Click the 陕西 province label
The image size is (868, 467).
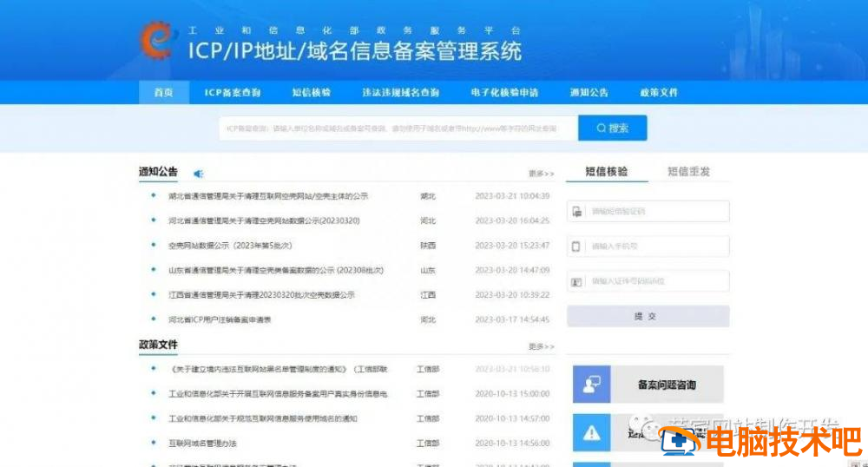point(428,246)
